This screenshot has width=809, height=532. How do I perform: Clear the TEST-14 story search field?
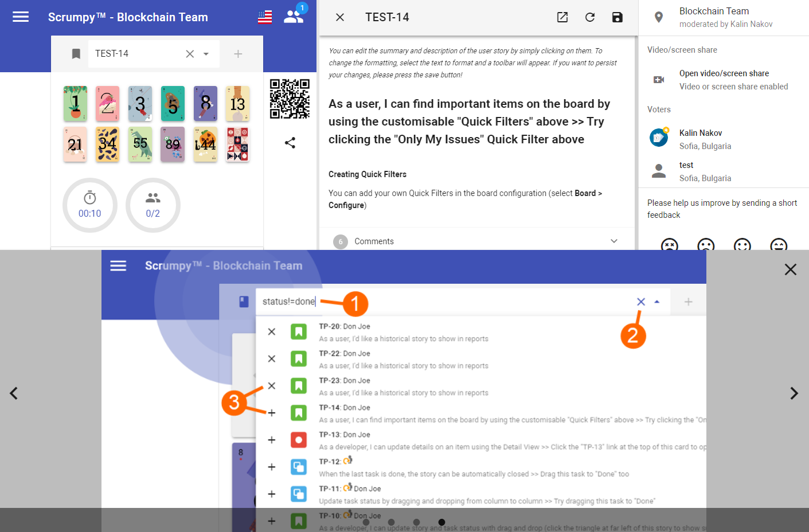pos(190,54)
